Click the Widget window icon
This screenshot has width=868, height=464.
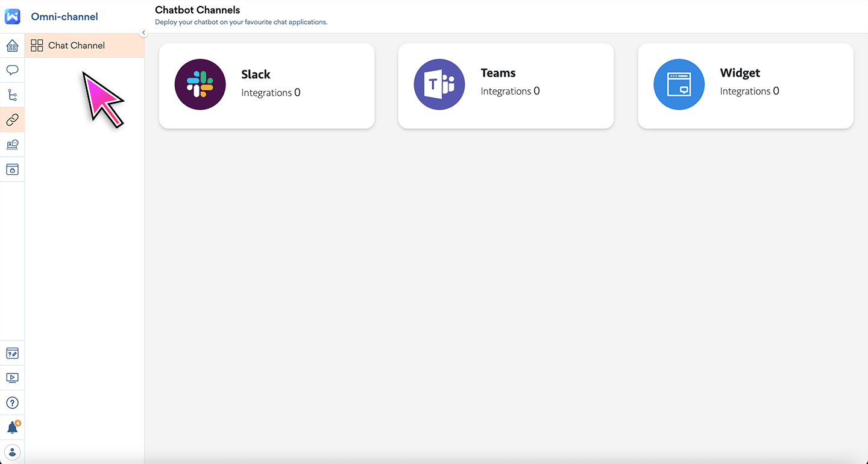pyautogui.click(x=679, y=84)
